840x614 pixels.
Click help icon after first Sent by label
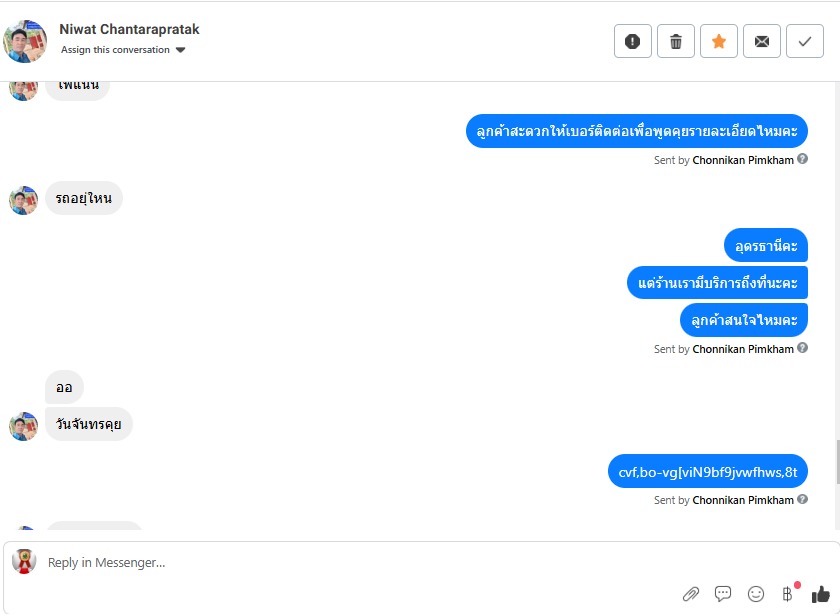click(x=802, y=159)
